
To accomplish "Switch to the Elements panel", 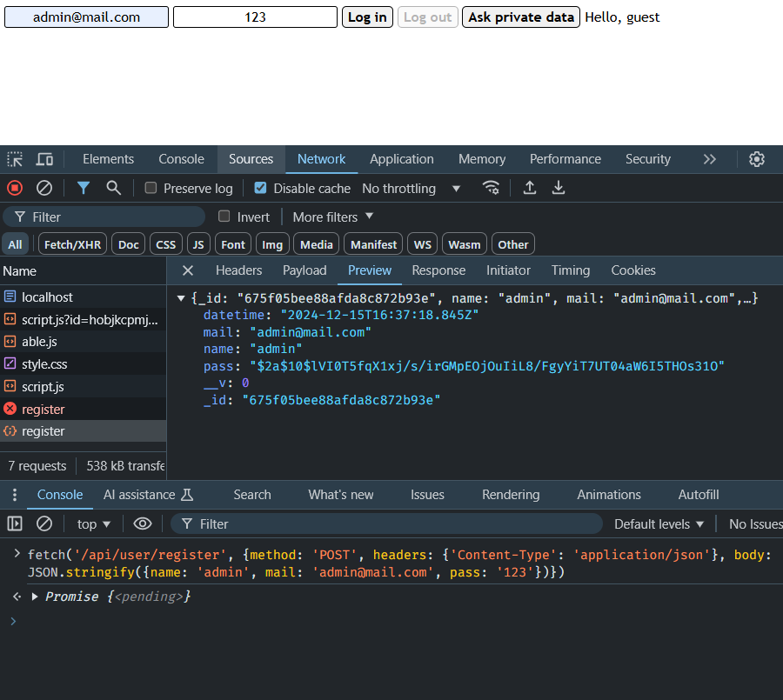I will point(109,159).
